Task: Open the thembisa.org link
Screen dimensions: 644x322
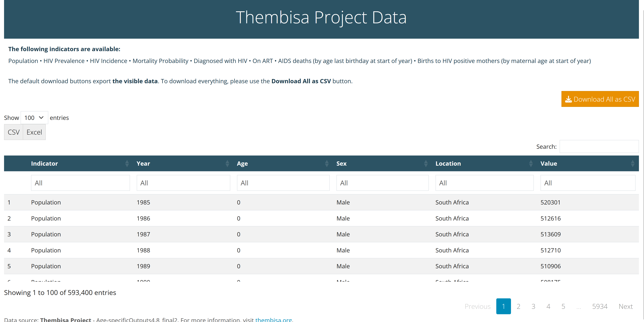Action: (x=273, y=319)
